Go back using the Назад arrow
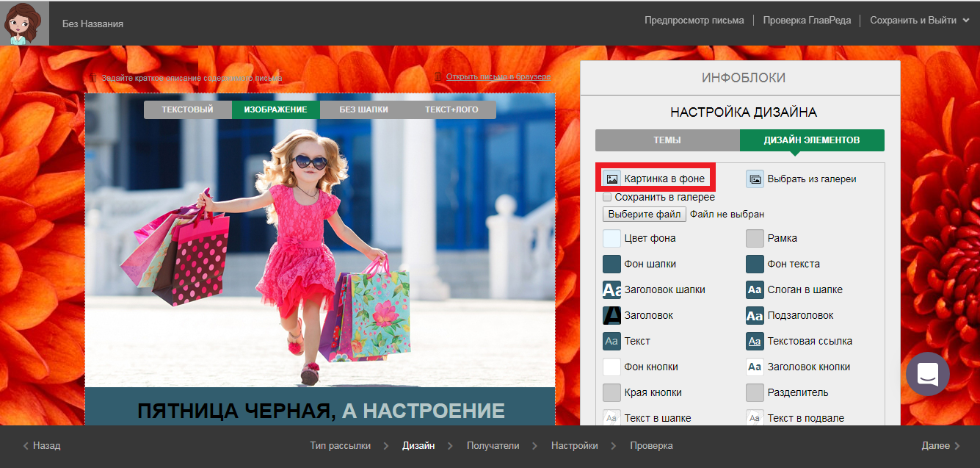980x468 pixels. pyautogui.click(x=42, y=445)
